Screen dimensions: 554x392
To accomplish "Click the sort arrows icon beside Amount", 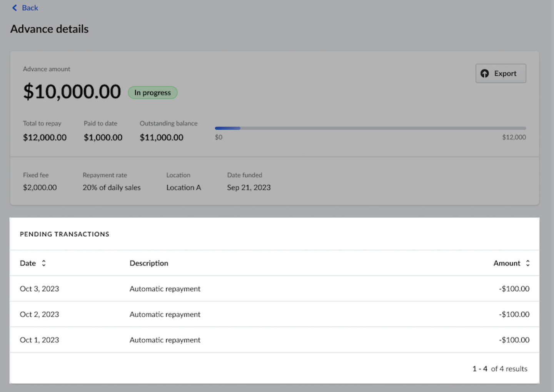I will click(x=528, y=263).
